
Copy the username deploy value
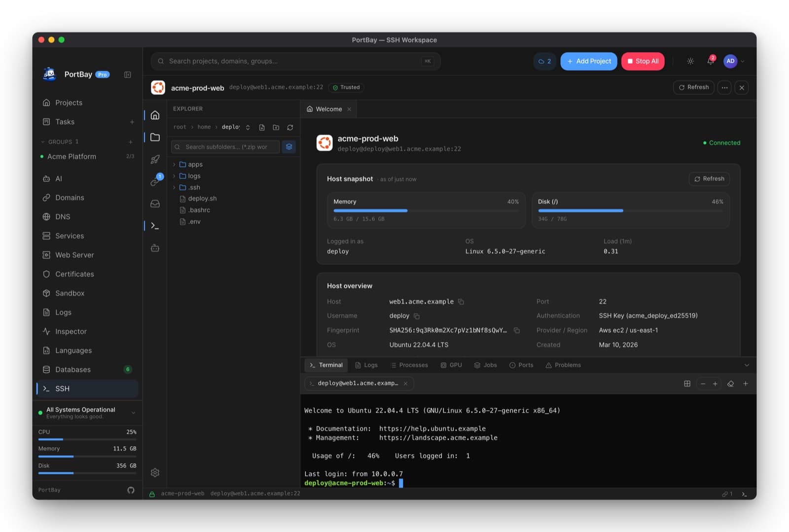[416, 316]
